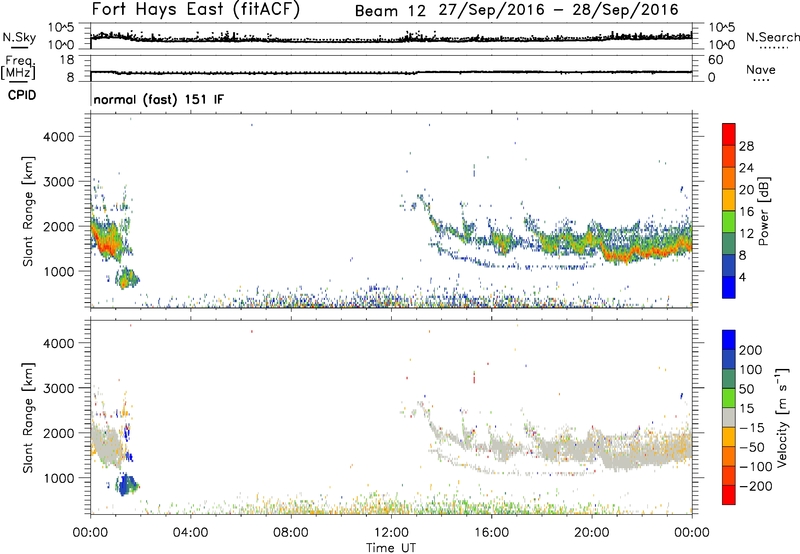Click the 'Velocity [m s-1]' colorbar label

pos(783,417)
